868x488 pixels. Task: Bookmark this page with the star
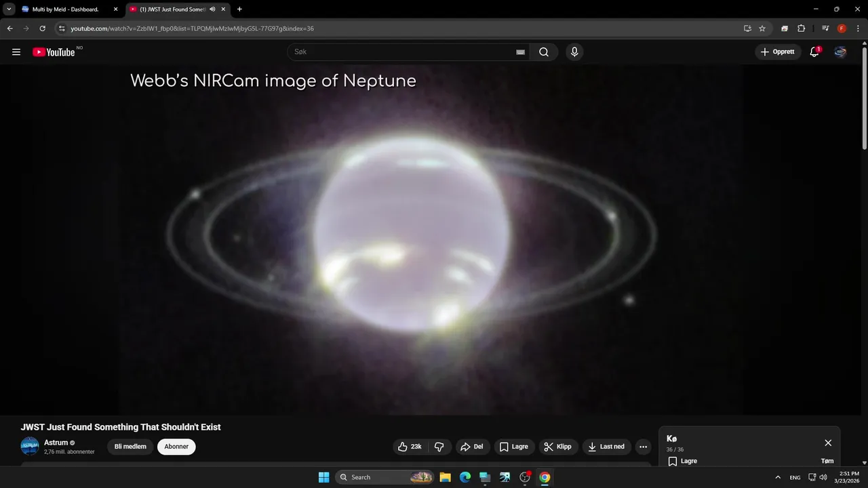click(x=762, y=28)
